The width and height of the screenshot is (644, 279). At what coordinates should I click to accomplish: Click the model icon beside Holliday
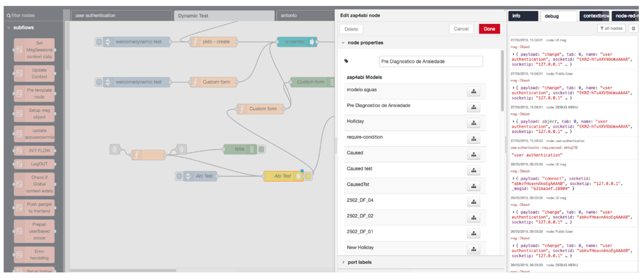[473, 123]
